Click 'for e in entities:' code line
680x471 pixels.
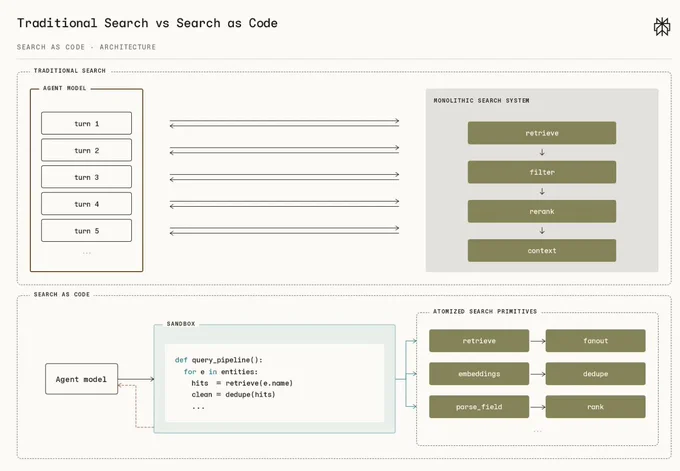coord(221,372)
